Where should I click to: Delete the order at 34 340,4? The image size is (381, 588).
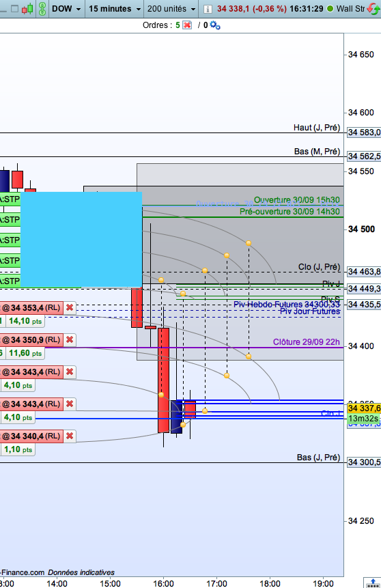[x=70, y=436]
